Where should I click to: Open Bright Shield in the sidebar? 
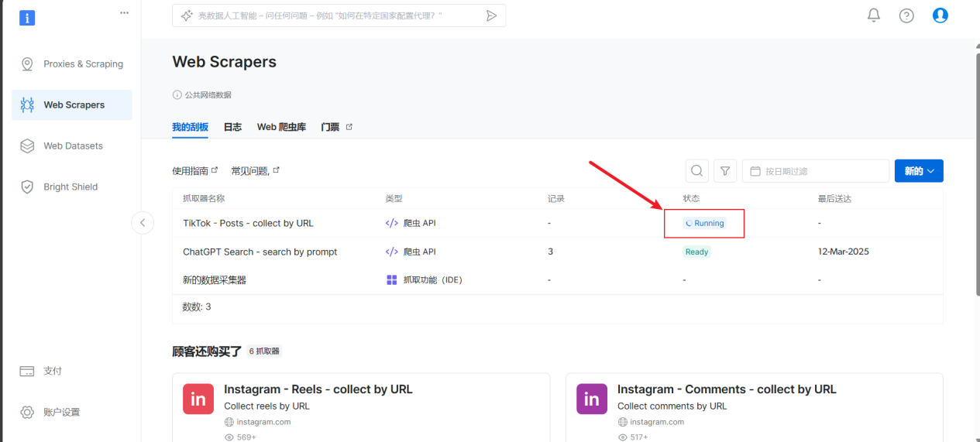[72, 187]
